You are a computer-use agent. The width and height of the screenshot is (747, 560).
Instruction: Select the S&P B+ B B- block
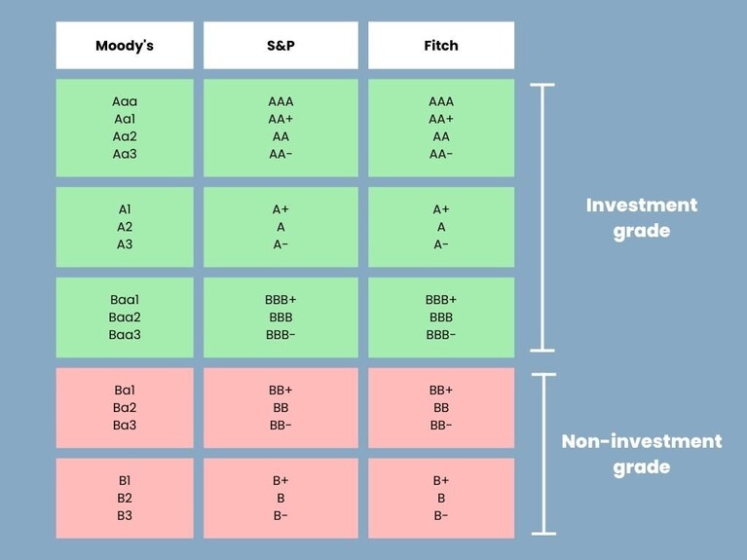pyautogui.click(x=280, y=499)
